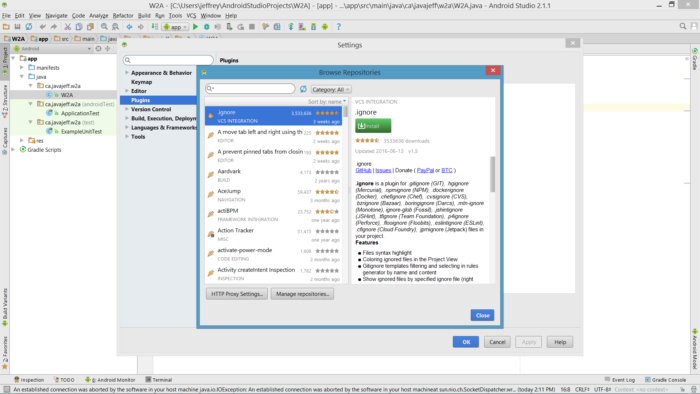Click the SDK Manager download icon
The width and height of the screenshot is (700, 394).
click(313, 27)
